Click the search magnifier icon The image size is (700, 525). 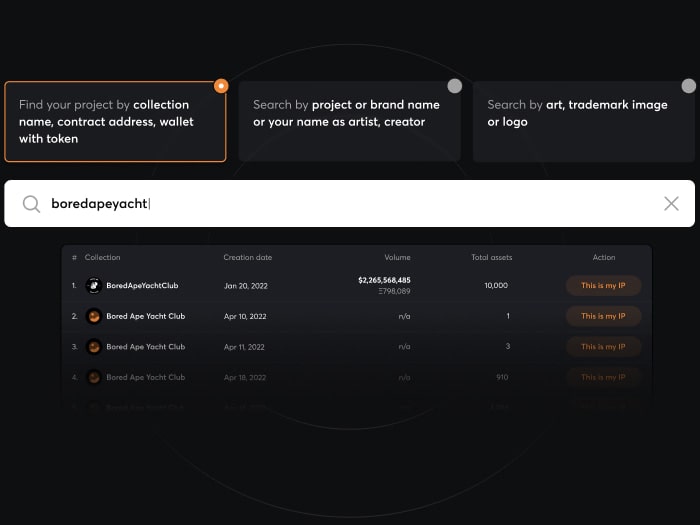pyautogui.click(x=31, y=204)
